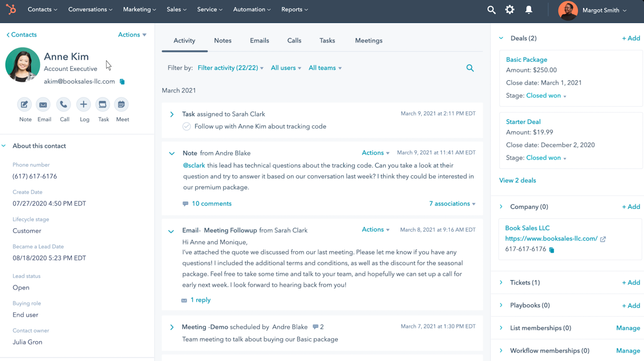Show the 10 comments
Image resolution: width=644 pixels, height=361 pixels.
click(212, 204)
